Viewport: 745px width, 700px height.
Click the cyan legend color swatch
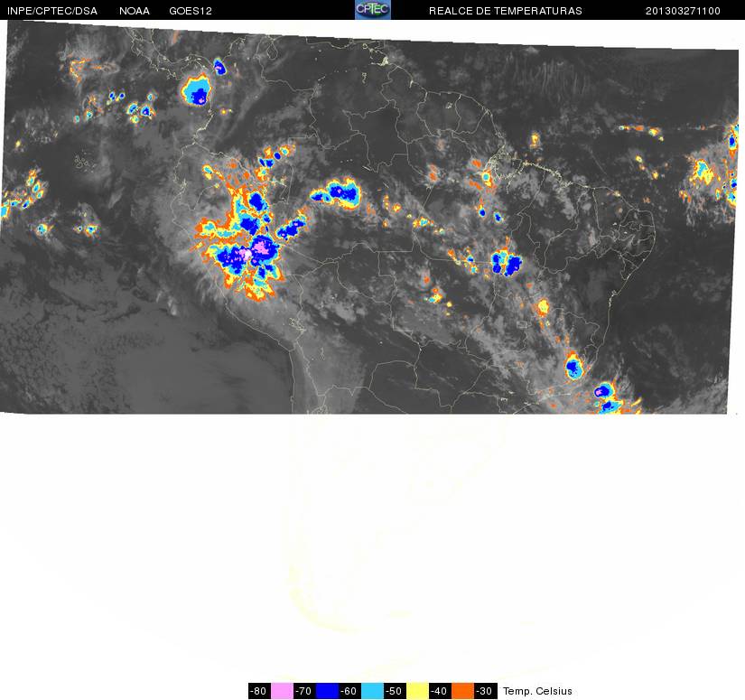(372, 691)
